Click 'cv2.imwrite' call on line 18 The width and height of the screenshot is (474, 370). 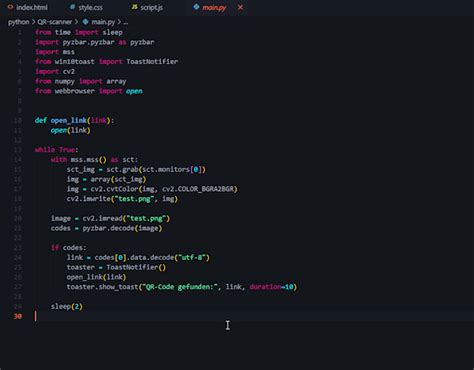pos(88,199)
